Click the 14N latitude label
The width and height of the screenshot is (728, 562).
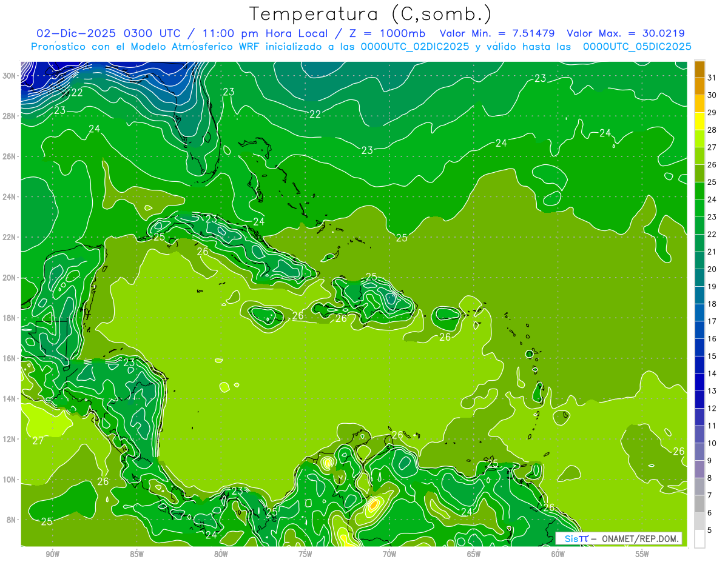pos(10,399)
